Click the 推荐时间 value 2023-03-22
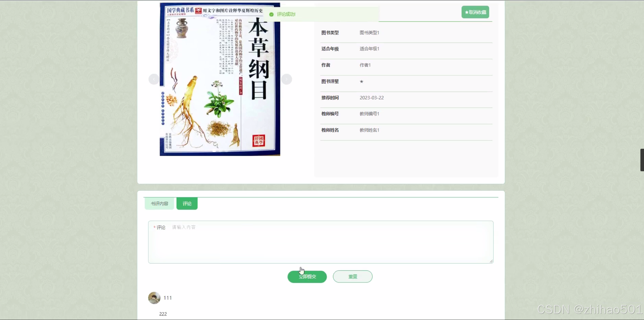The height and width of the screenshot is (320, 644). pyautogui.click(x=372, y=98)
